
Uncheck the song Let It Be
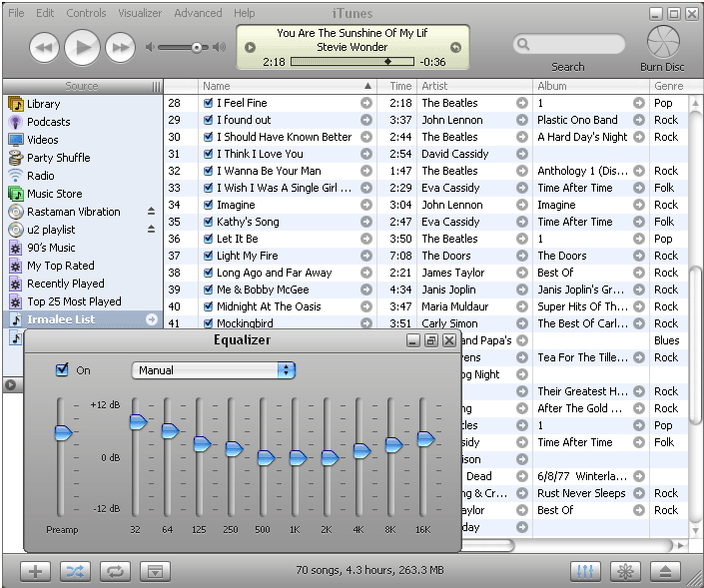pos(208,239)
